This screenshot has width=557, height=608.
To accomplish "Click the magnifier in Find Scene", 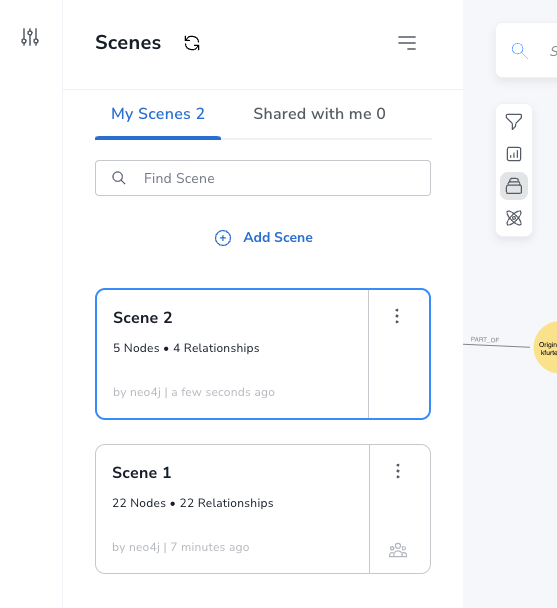I will (119, 178).
